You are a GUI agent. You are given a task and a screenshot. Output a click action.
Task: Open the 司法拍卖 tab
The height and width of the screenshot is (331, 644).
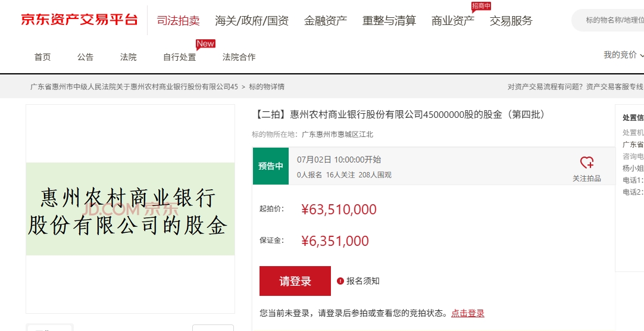point(178,20)
